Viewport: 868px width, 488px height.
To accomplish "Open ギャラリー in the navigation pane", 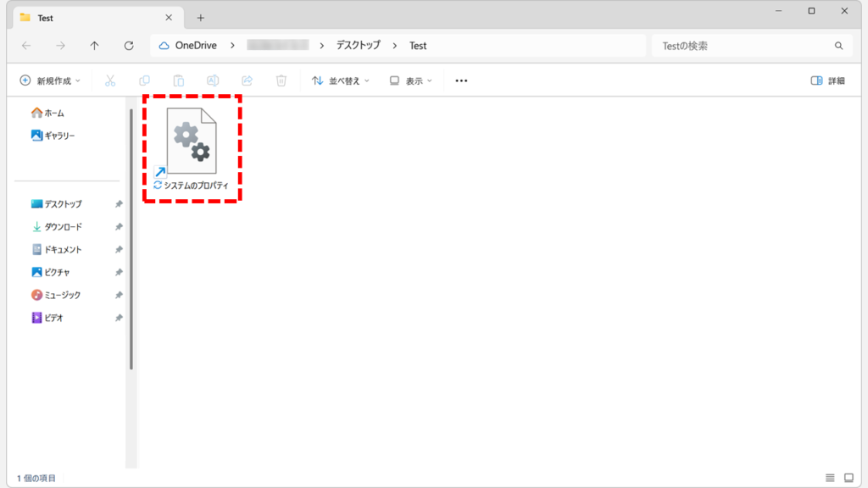I will 53,136.
